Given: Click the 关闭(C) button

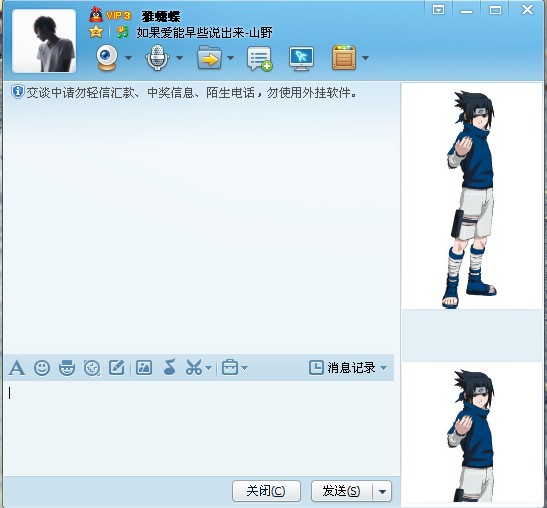Looking at the screenshot, I should (266, 491).
